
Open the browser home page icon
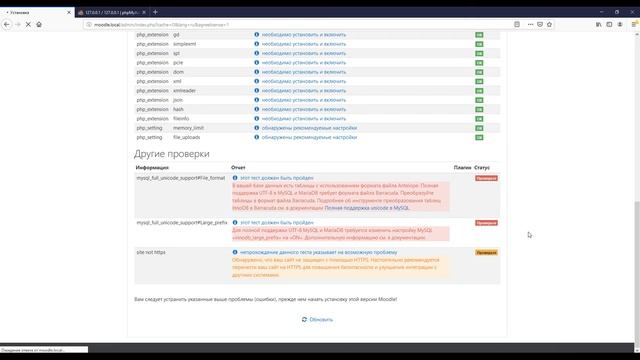tap(39, 24)
